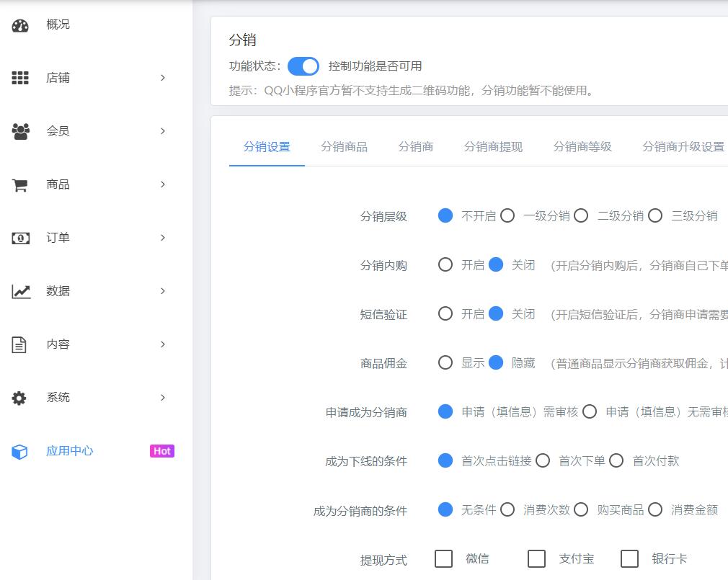
Task: Click the 控制功能是否可用 text
Action: (x=375, y=66)
